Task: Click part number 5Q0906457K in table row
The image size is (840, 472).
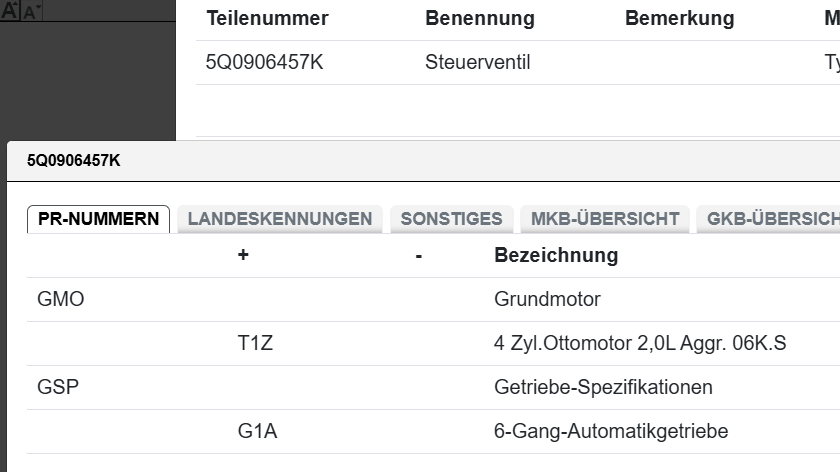Action: point(264,63)
